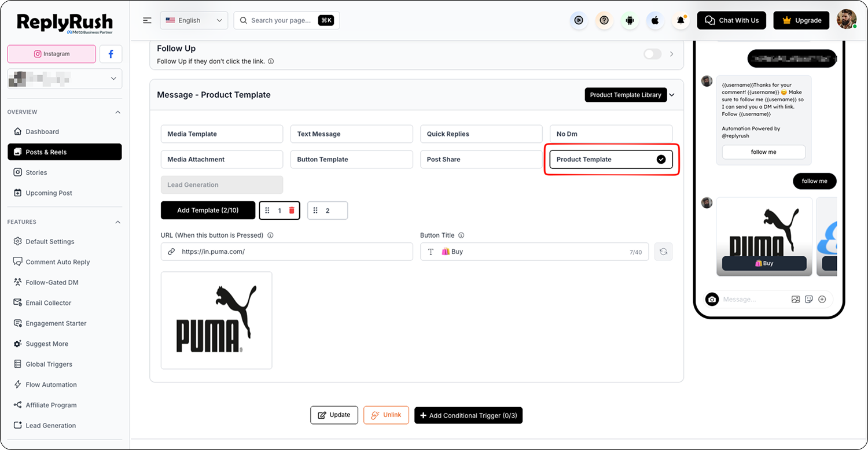868x450 pixels.
Task: Click Add Template (2/10)
Action: pos(208,211)
